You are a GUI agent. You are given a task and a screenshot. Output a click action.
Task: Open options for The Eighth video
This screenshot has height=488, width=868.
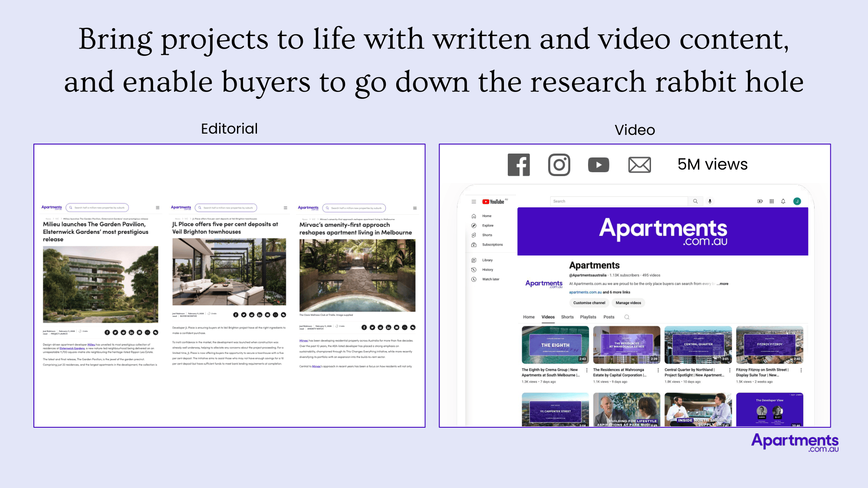[x=587, y=370]
